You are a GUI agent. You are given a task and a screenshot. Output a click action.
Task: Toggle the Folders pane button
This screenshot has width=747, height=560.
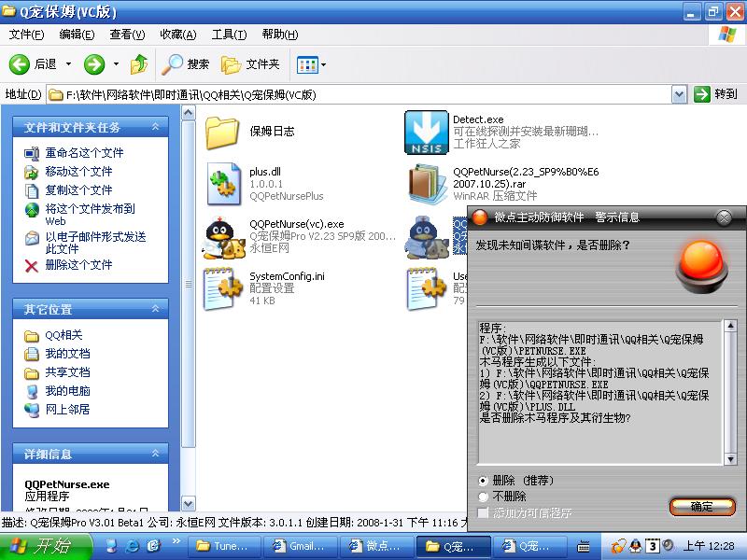(250, 64)
